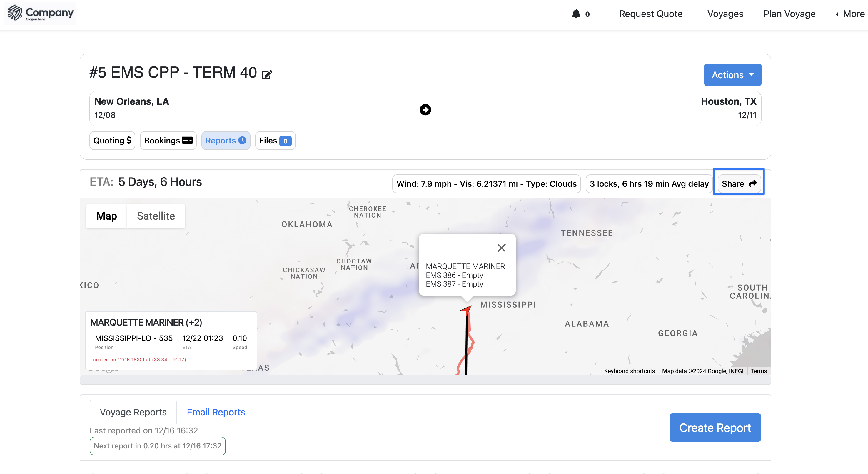Click the black arrow circle between ports
This screenshot has width=868, height=474.
(425, 109)
